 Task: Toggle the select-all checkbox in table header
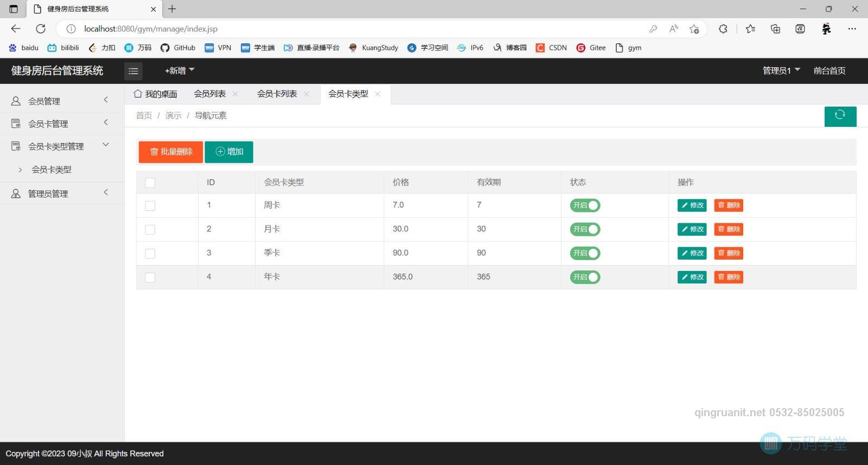(x=150, y=183)
